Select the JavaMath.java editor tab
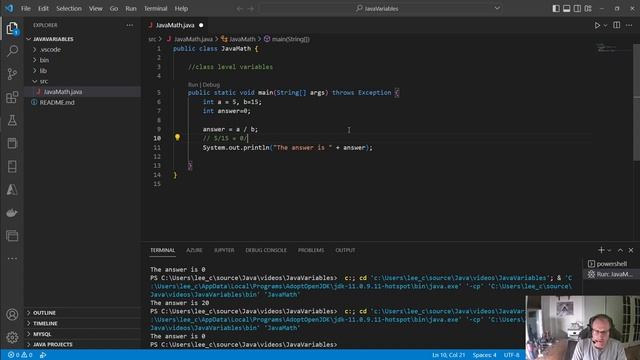Screen dimensions: 640x360 click(175, 25)
